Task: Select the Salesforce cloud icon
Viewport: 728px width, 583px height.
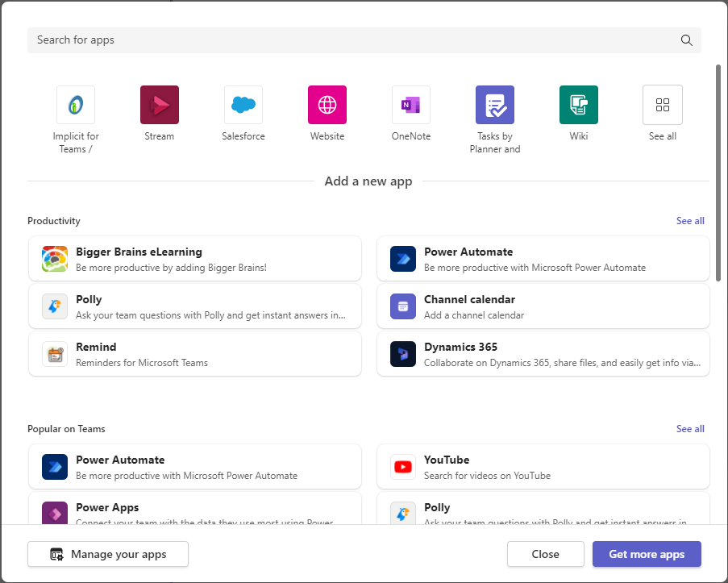Action: point(243,105)
